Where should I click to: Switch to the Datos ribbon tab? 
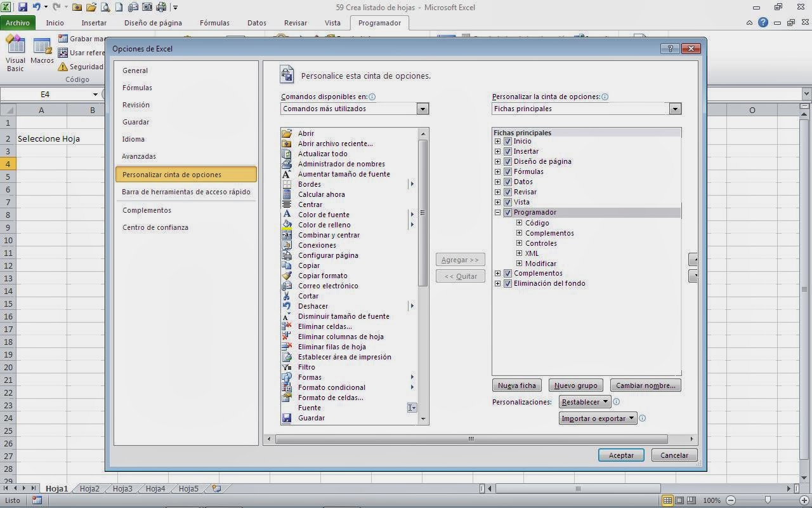pyautogui.click(x=257, y=23)
